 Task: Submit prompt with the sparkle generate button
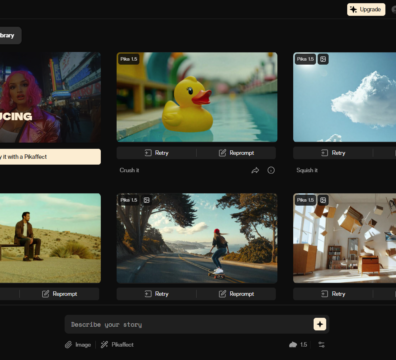click(320, 324)
